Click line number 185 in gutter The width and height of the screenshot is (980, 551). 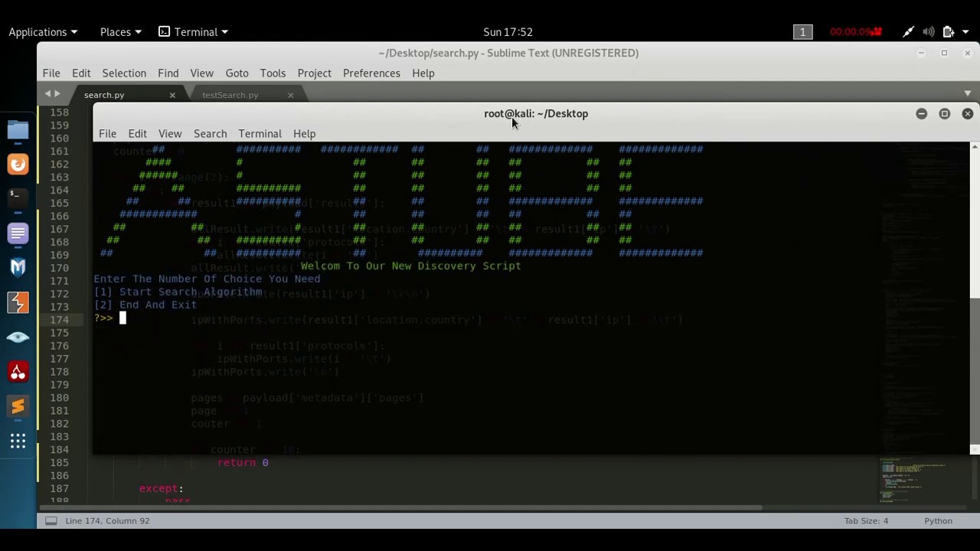59,463
